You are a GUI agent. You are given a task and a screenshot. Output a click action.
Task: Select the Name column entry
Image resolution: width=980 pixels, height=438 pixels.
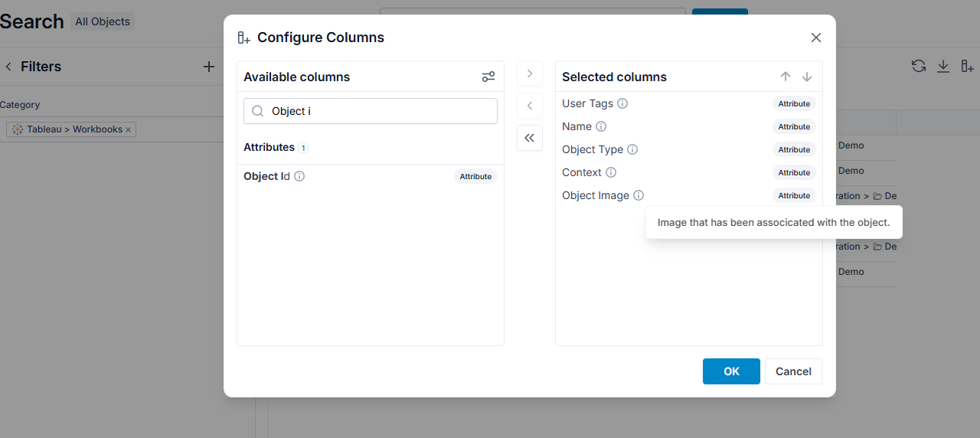[689, 126]
